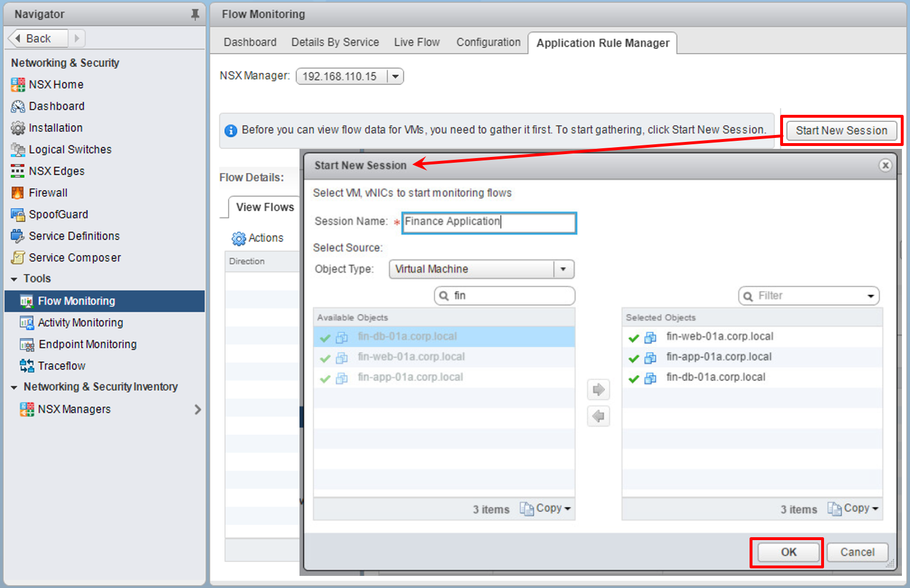
Task: Click the Service Composer icon
Action: point(18,258)
